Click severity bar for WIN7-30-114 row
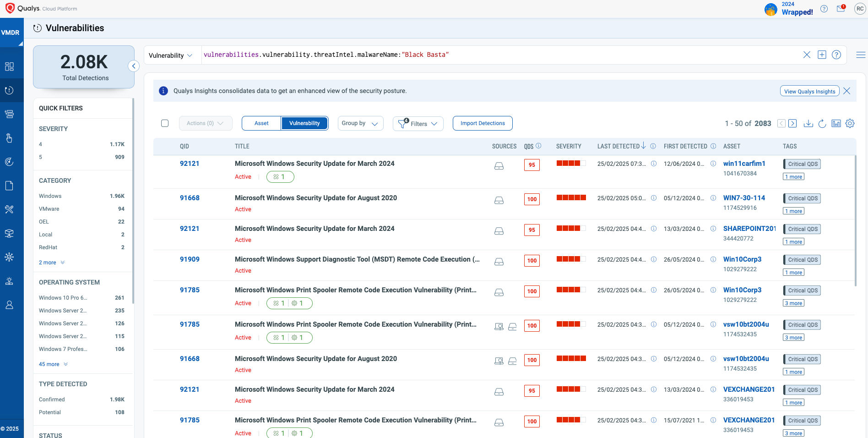 [571, 197]
